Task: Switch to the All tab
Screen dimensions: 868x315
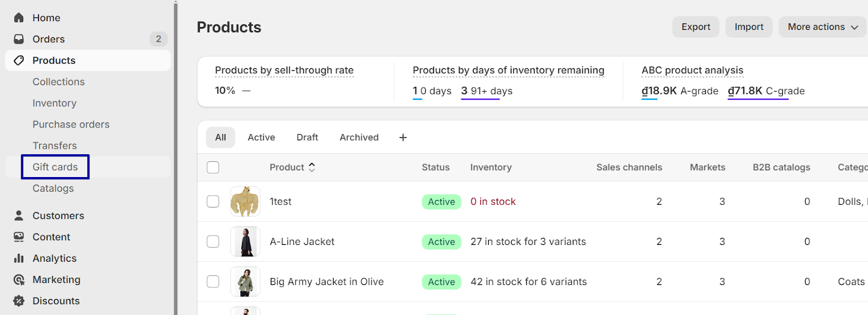Action: click(x=220, y=137)
